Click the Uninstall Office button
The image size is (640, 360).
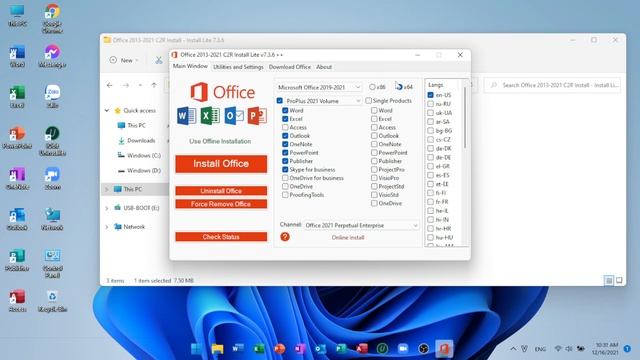coord(221,191)
